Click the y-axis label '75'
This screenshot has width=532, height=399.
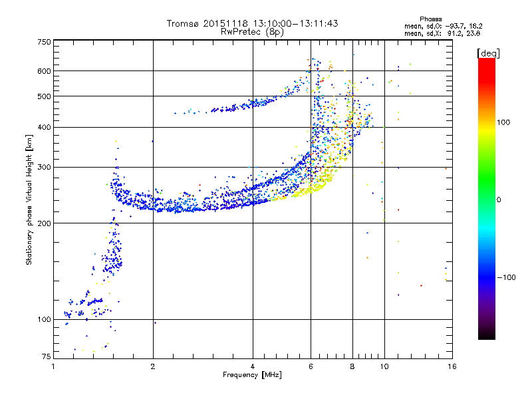(47, 356)
